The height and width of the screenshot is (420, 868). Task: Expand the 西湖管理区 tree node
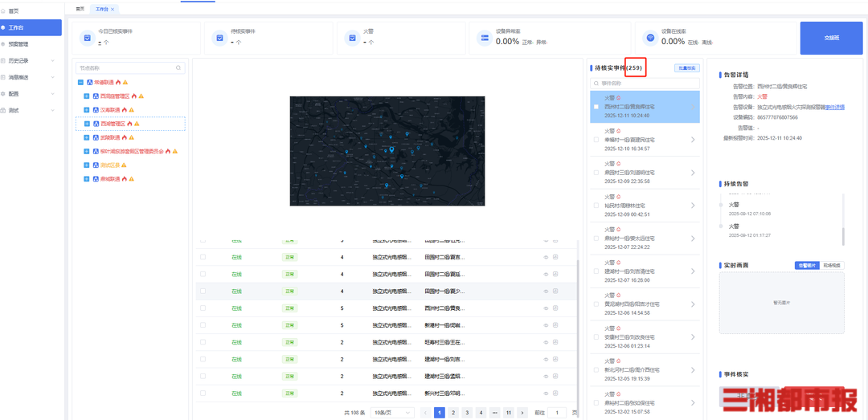[86, 124]
